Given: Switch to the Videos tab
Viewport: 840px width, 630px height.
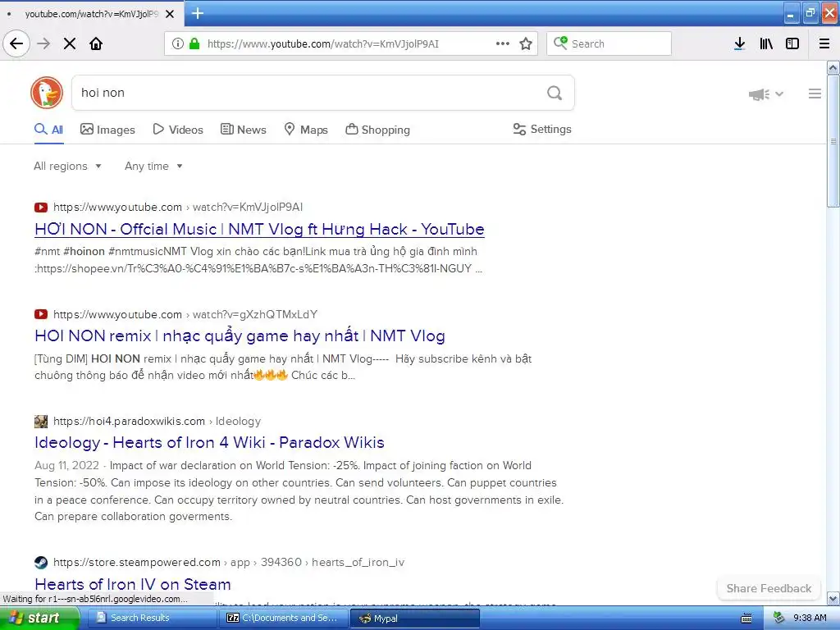Looking at the screenshot, I should (178, 130).
